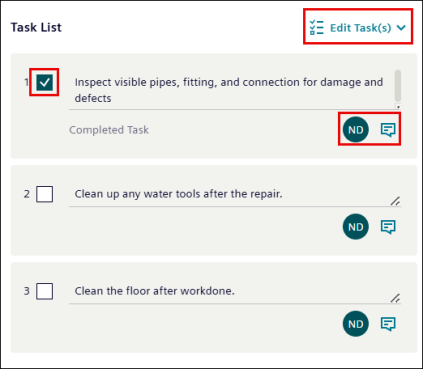Uncheck the completed task 1 checkbox
Screen dimensions: 423x369
(45, 82)
